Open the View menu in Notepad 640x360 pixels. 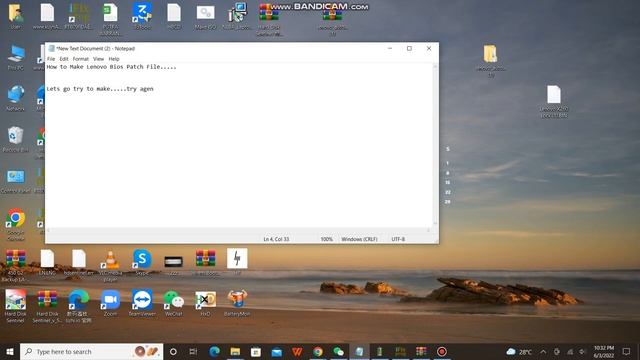coord(98,59)
